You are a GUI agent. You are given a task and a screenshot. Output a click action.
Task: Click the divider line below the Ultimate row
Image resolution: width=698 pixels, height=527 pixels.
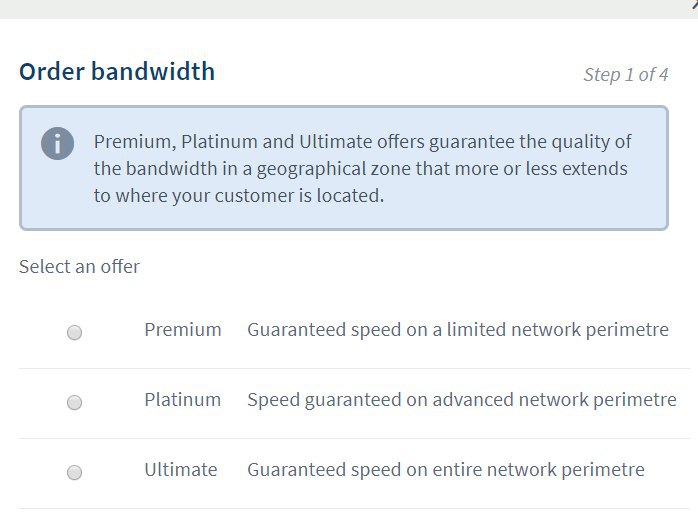[x=354, y=508]
